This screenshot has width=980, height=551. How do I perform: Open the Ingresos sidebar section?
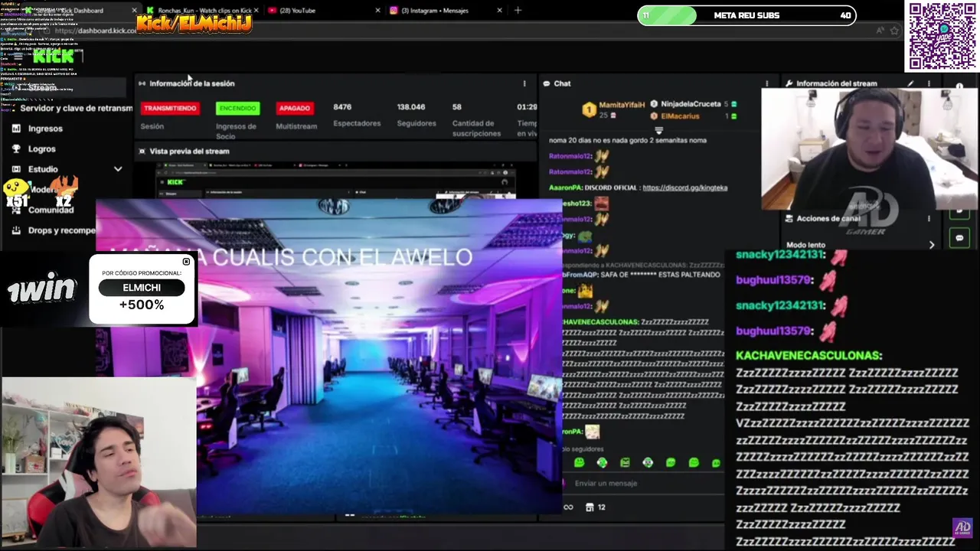coord(45,129)
